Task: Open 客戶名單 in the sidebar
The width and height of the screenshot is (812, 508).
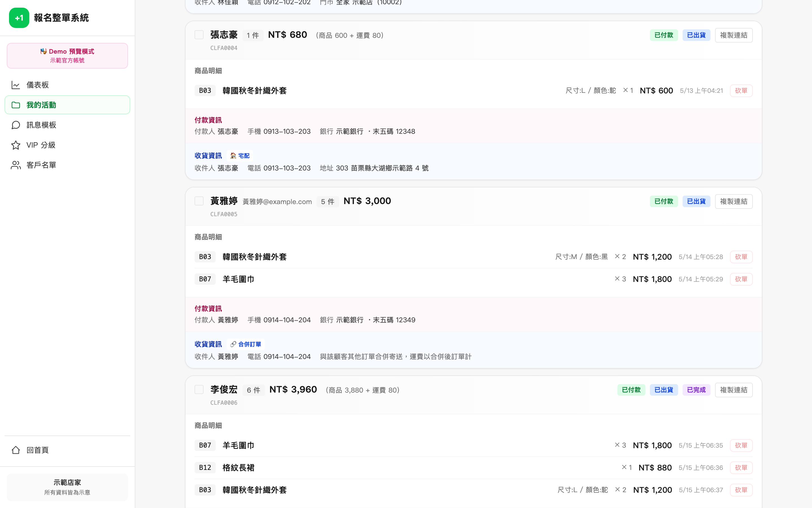Action: tap(67, 165)
